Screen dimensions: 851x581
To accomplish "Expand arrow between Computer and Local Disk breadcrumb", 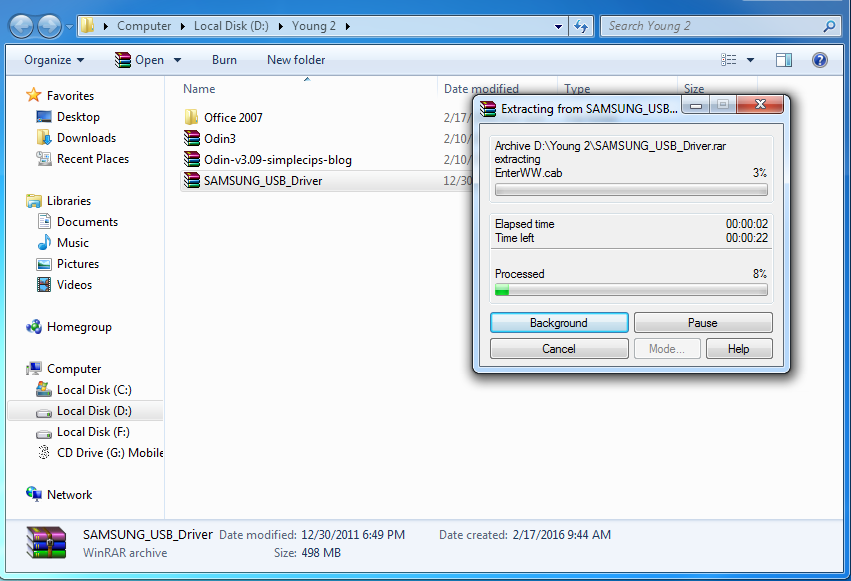I will (182, 26).
